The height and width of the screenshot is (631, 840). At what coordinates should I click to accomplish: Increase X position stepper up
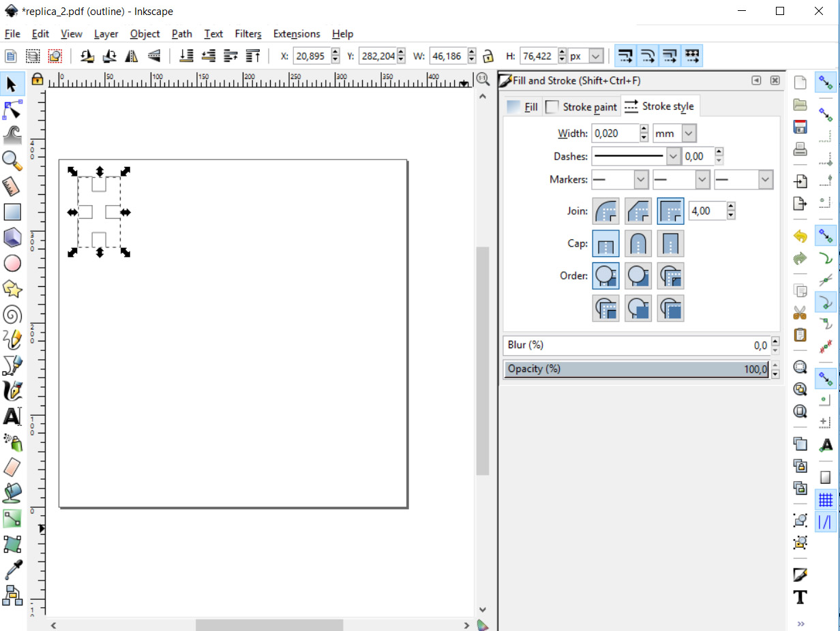[x=335, y=52]
